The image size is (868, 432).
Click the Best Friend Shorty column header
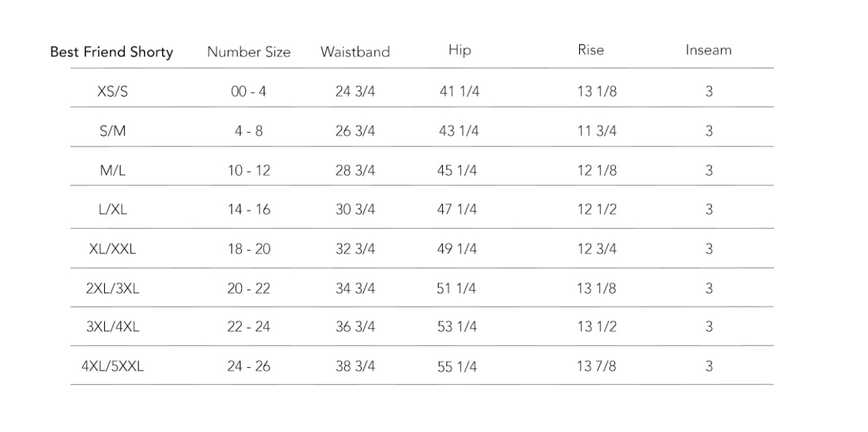click(x=112, y=52)
